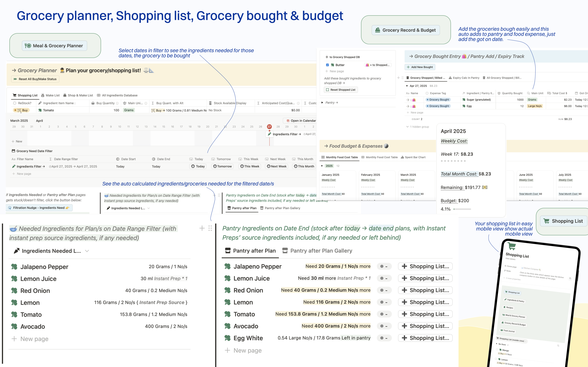Open Egg row arrow icon in Grocery Bought
Image resolution: width=588 pixels, height=367 pixels.
(x=408, y=106)
